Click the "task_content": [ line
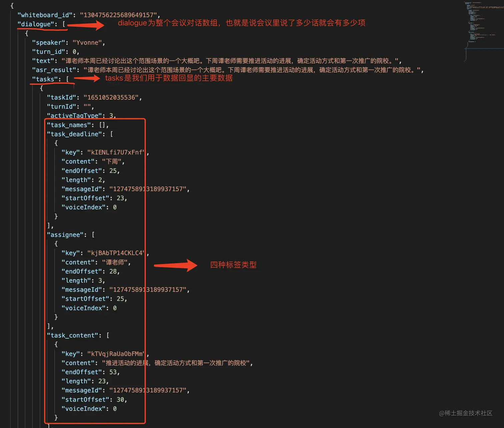The width and height of the screenshot is (504, 428). coord(78,335)
